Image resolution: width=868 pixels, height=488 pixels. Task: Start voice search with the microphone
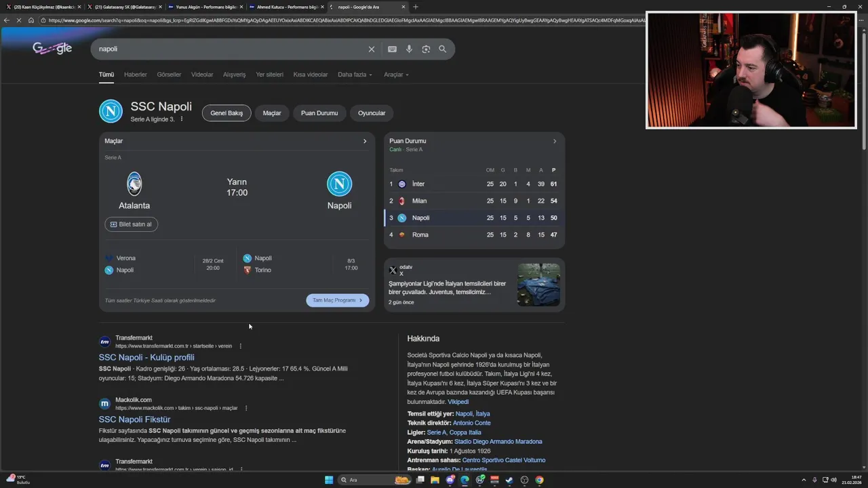pos(409,49)
